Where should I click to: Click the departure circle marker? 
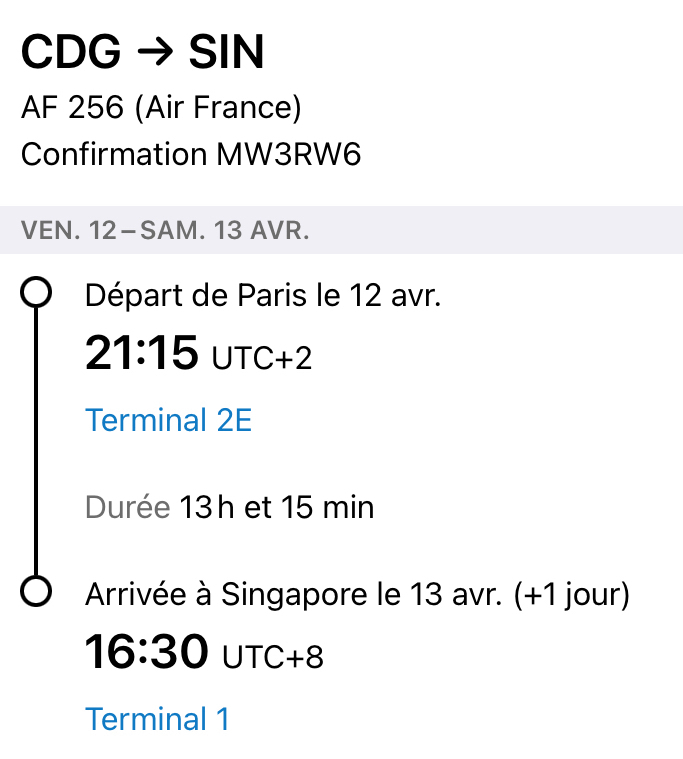(36, 292)
